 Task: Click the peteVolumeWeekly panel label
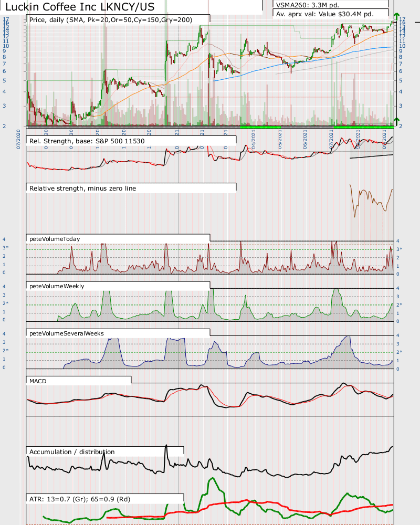tap(57, 286)
